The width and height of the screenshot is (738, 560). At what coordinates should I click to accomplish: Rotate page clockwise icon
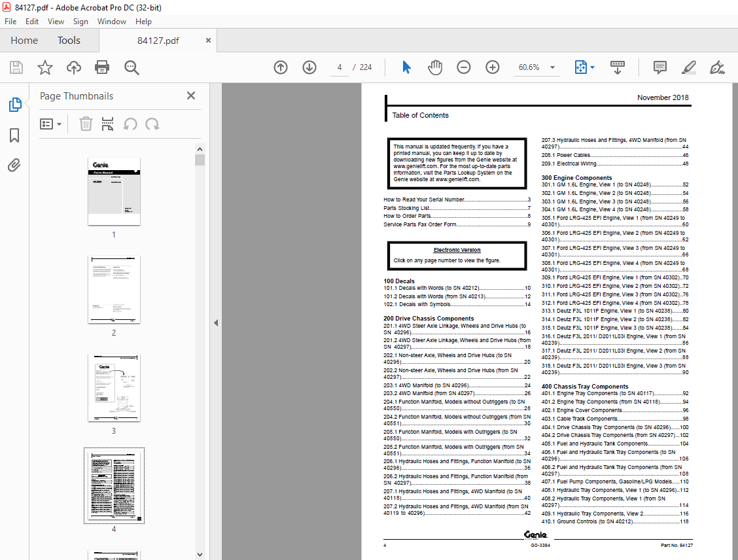pyautogui.click(x=152, y=124)
